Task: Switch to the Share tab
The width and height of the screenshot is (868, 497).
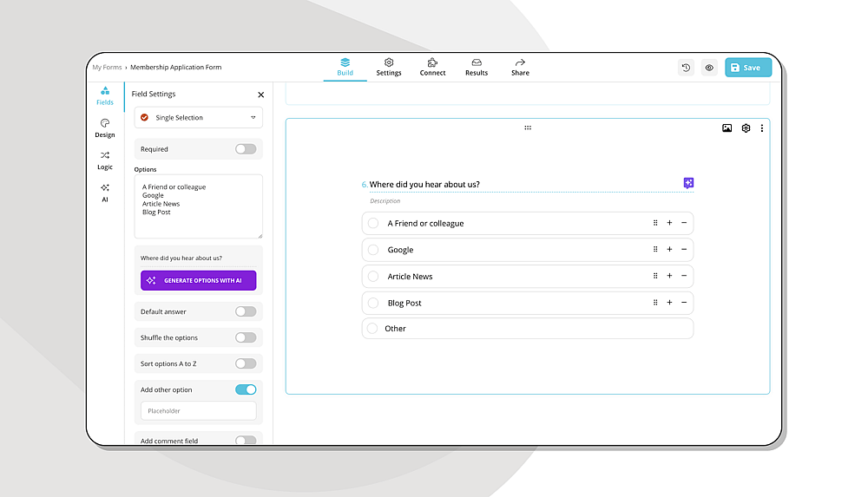Action: click(x=520, y=67)
